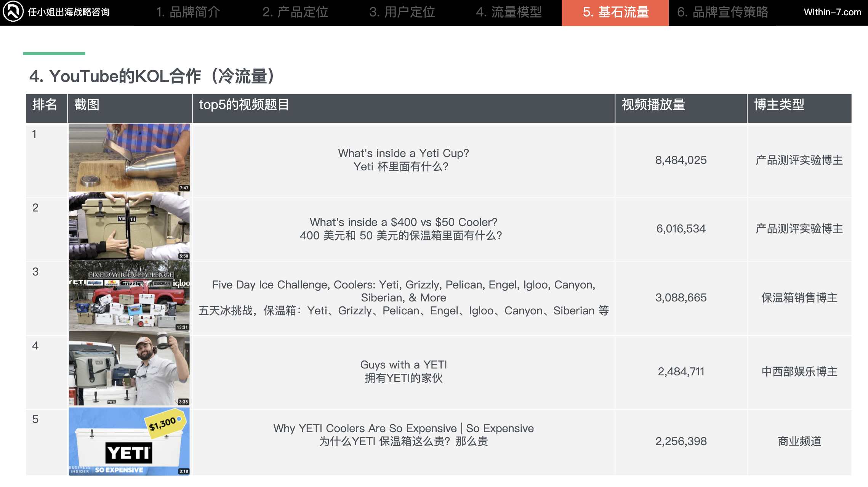The image size is (868, 487).
Task: Open the $400 vs $50 cooler thumbnail
Action: click(129, 226)
